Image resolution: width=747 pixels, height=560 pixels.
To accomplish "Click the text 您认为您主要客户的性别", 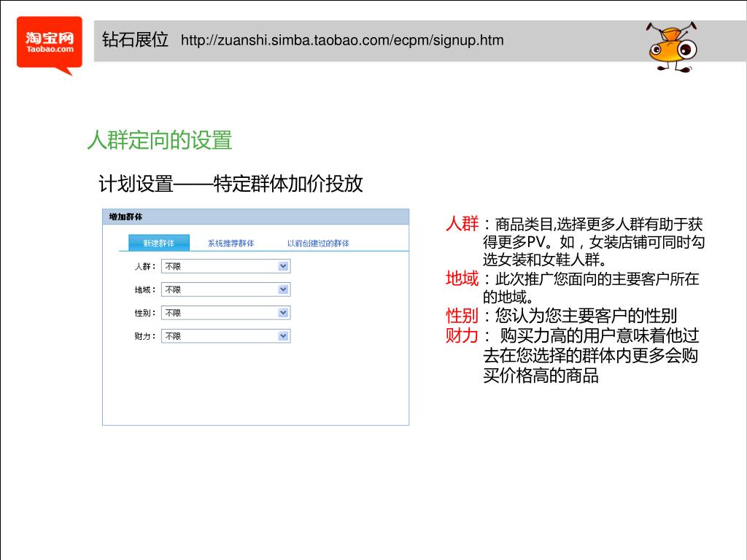I will click(586, 315).
